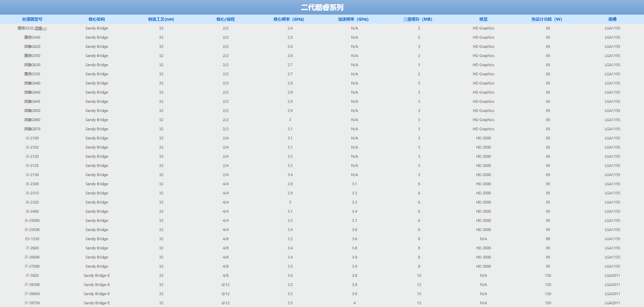644x307 pixels.
Task: Click the 12 cache value for i7-3930K
Action: (x=419, y=285)
